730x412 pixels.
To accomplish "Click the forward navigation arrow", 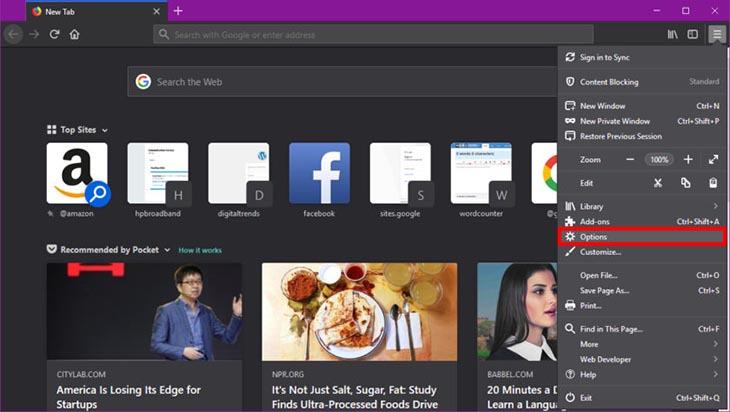I will click(x=34, y=34).
